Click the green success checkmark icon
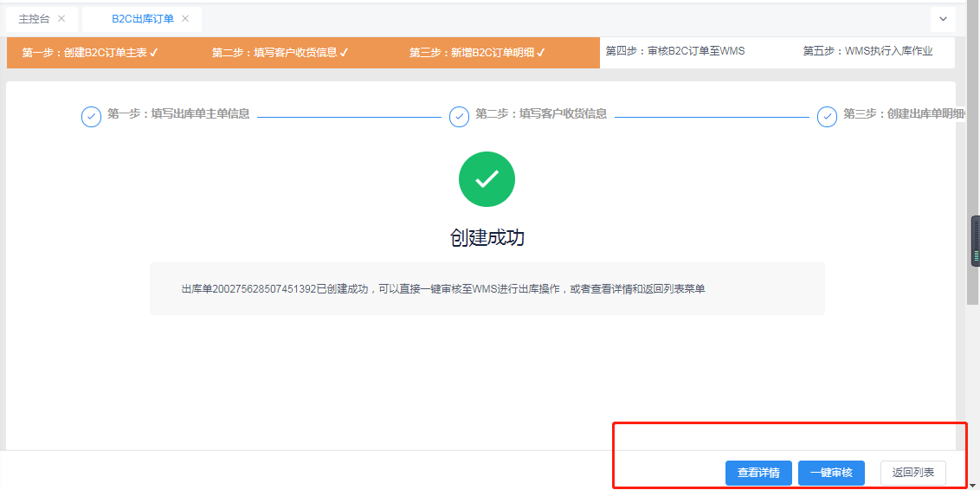 click(487, 179)
